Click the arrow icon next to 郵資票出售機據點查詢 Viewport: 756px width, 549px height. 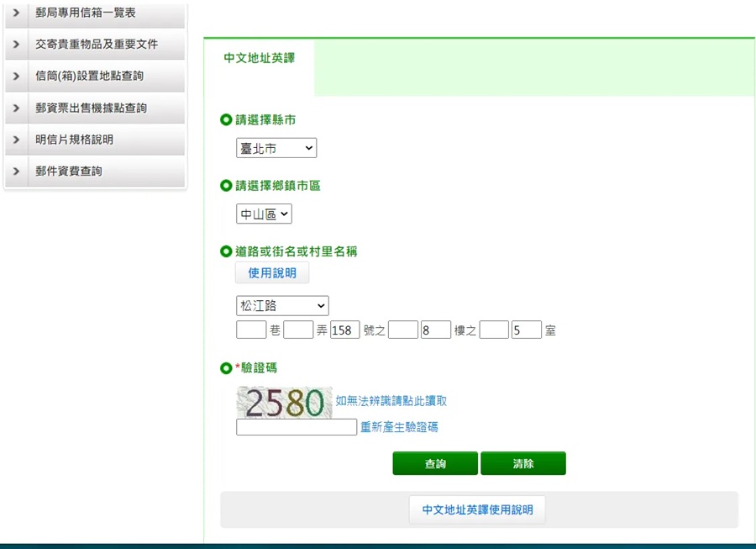tap(16, 108)
